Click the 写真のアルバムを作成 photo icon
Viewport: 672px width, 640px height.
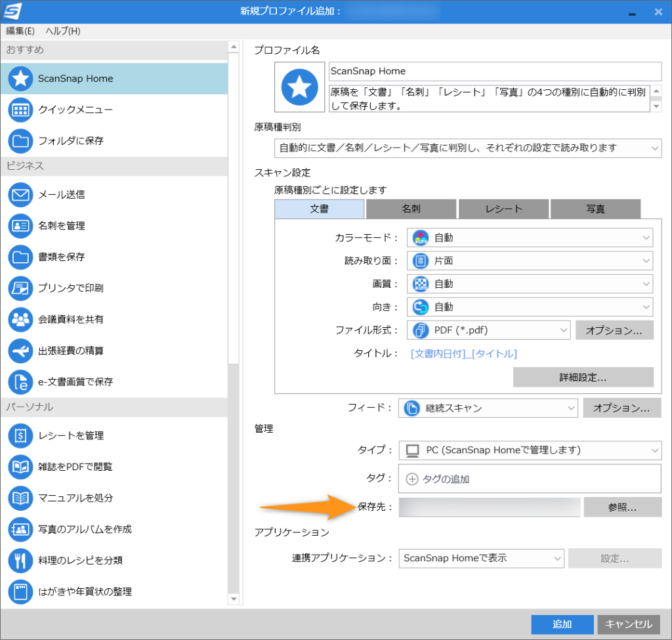[x=20, y=529]
